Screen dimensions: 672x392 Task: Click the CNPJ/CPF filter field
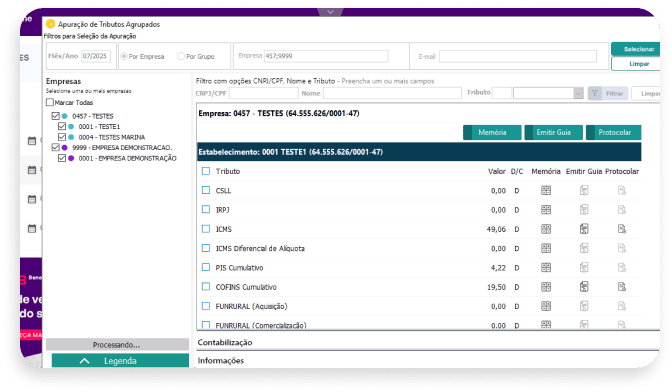(x=264, y=93)
